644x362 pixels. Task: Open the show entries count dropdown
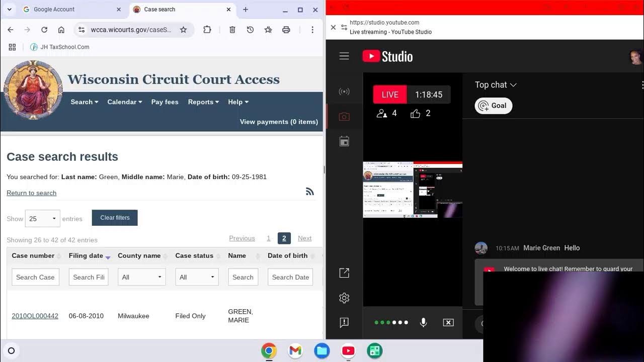coord(43,219)
